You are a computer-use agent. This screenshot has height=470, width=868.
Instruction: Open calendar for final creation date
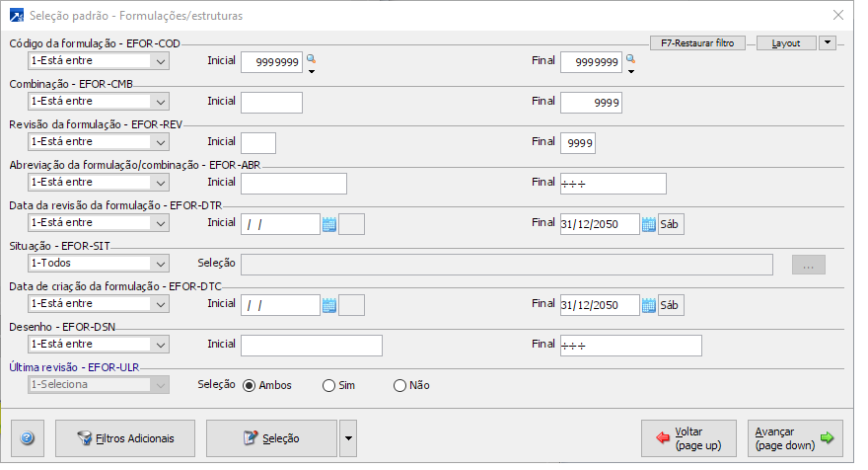tap(649, 305)
